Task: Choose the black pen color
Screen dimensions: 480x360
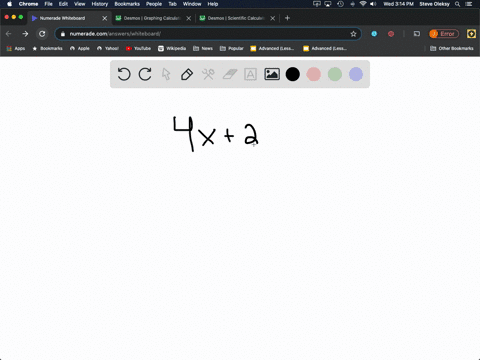Action: click(x=293, y=74)
